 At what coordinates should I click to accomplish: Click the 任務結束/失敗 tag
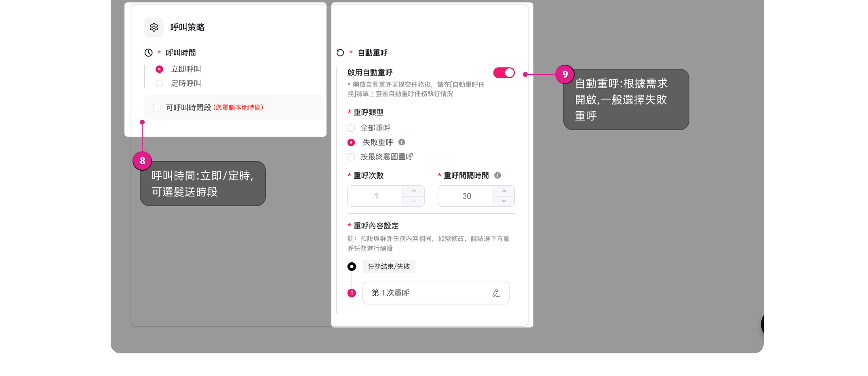[389, 266]
